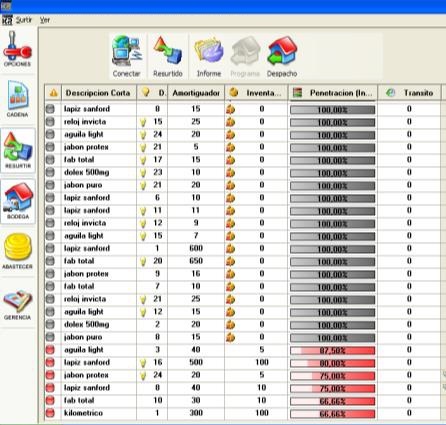Click the 87,50% penetration bar for aguila light

coord(332,350)
